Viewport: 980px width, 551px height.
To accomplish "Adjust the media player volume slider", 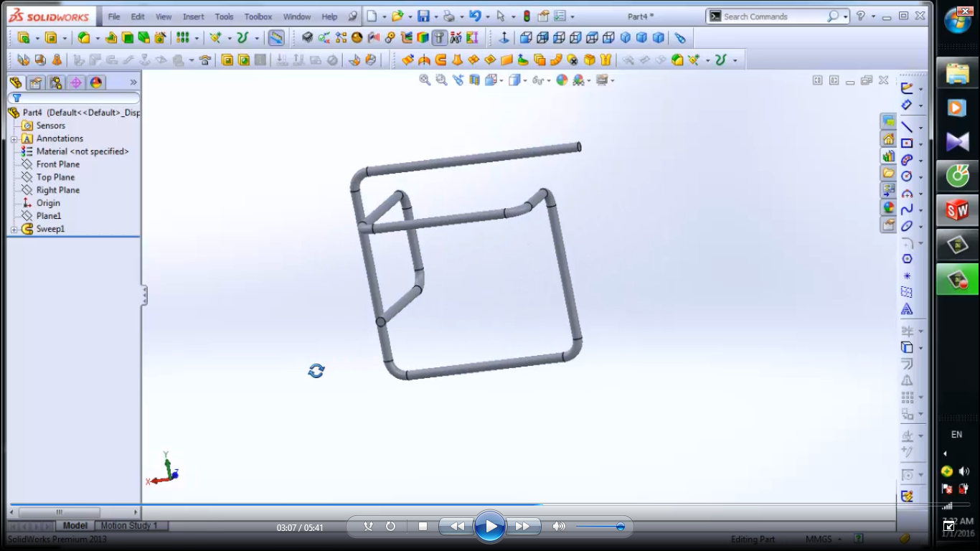I will click(620, 527).
